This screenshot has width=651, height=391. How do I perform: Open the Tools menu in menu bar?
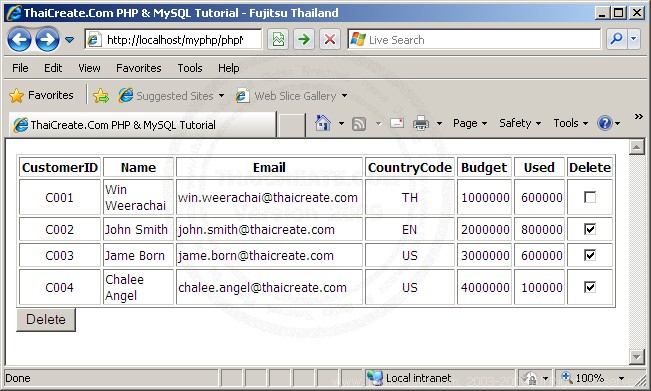tap(190, 68)
